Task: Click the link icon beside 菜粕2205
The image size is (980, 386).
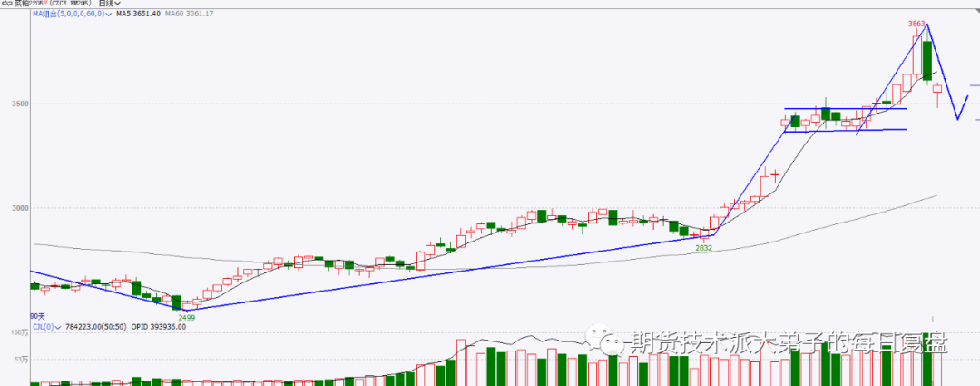Action: coord(7,3)
